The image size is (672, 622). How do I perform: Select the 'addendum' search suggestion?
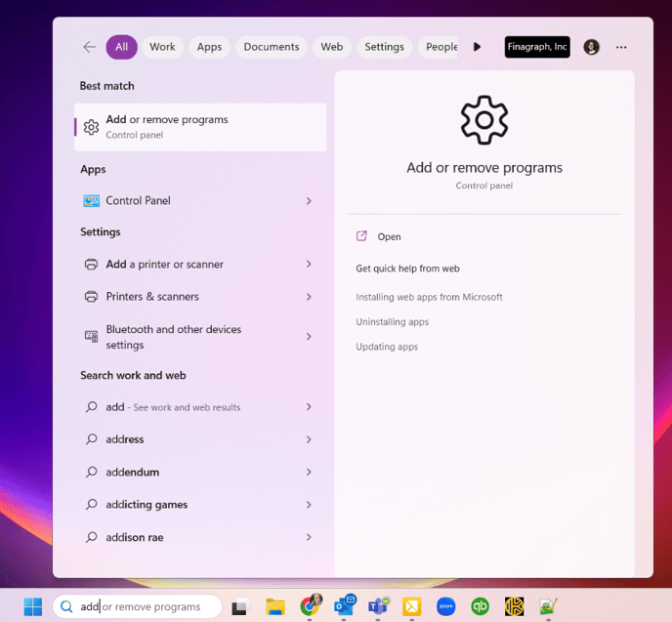pos(200,472)
